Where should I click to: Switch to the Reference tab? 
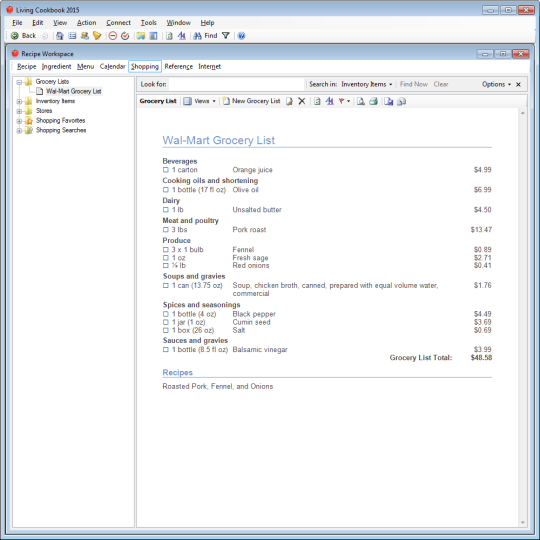178,66
